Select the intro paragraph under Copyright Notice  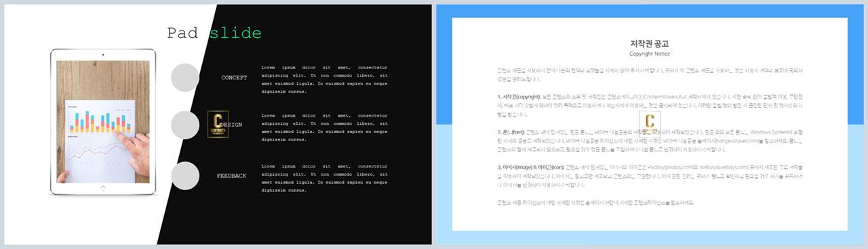(x=650, y=74)
